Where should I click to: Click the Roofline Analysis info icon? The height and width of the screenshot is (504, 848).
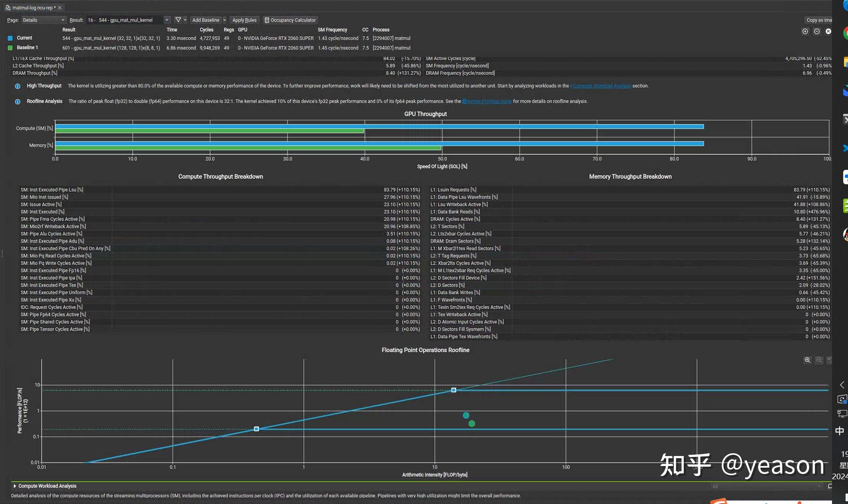(x=18, y=102)
